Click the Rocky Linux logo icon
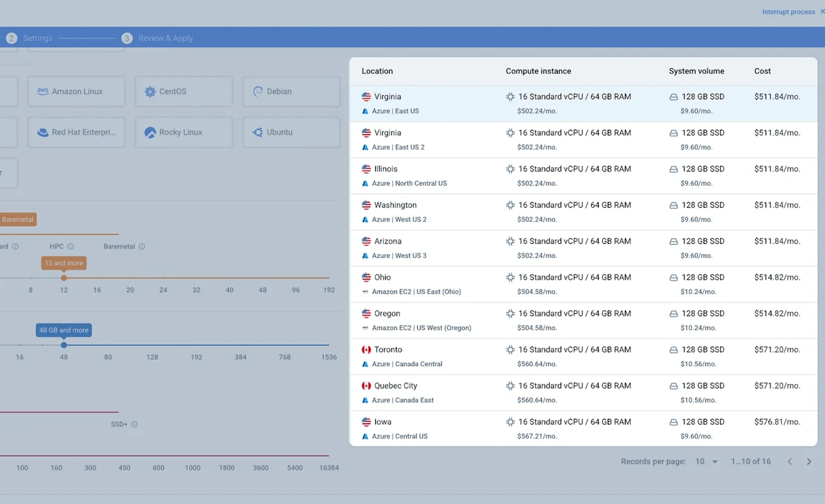The width and height of the screenshot is (825, 504). pos(150,132)
